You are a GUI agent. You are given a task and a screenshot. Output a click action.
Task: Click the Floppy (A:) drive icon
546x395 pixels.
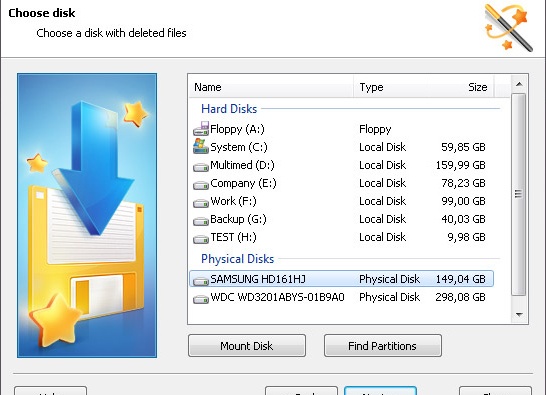pyautogui.click(x=201, y=129)
